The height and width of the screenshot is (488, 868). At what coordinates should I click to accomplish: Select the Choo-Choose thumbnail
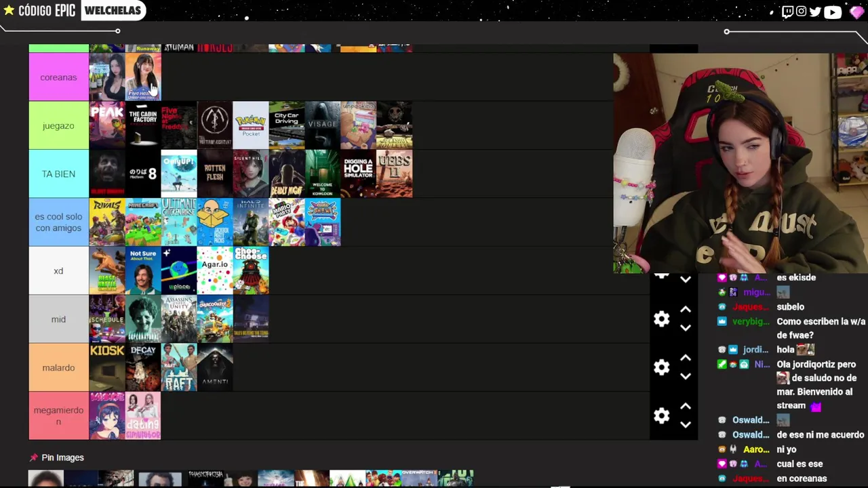pyautogui.click(x=251, y=271)
